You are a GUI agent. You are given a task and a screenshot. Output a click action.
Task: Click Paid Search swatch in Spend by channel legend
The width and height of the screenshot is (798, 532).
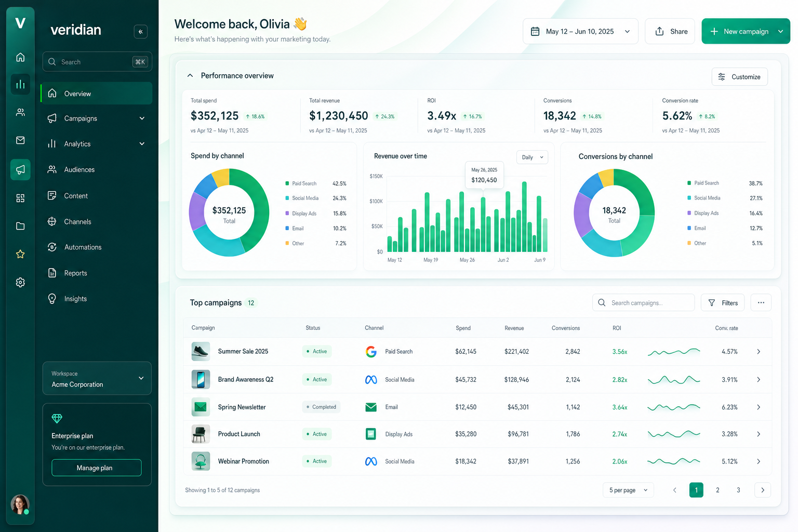[287, 183]
